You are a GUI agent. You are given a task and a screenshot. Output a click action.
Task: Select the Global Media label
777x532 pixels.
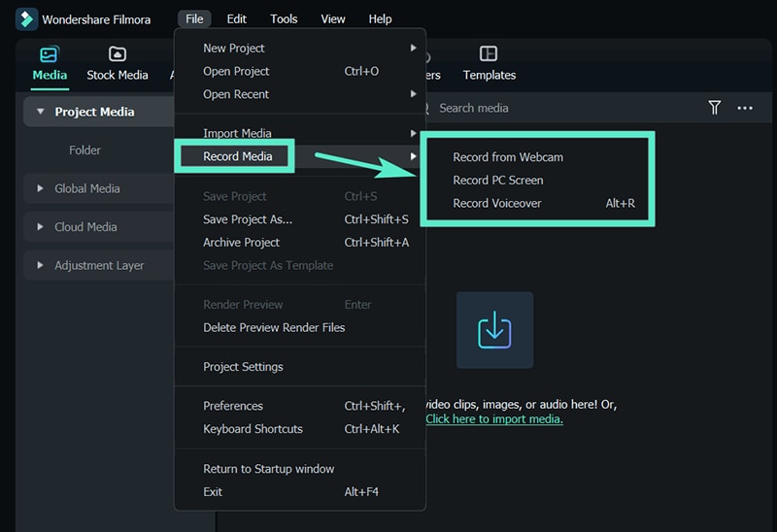tap(87, 188)
